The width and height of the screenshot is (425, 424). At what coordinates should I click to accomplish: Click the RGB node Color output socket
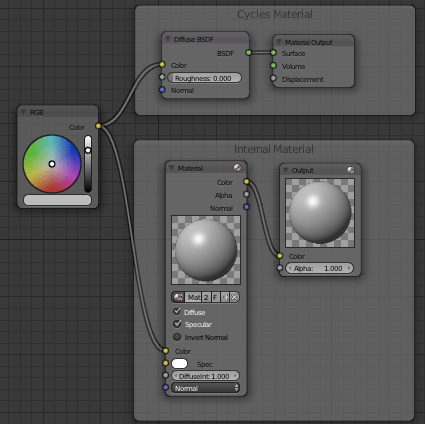pyautogui.click(x=98, y=126)
